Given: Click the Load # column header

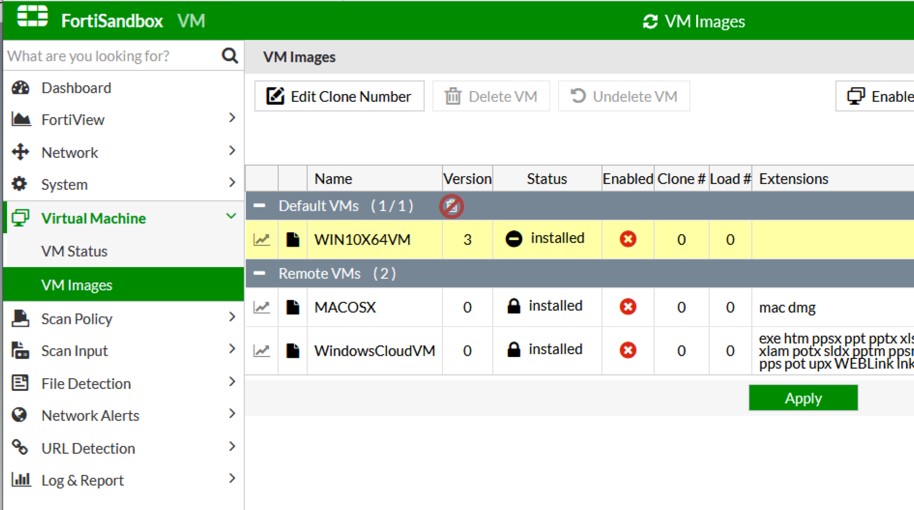Looking at the screenshot, I should [x=730, y=178].
